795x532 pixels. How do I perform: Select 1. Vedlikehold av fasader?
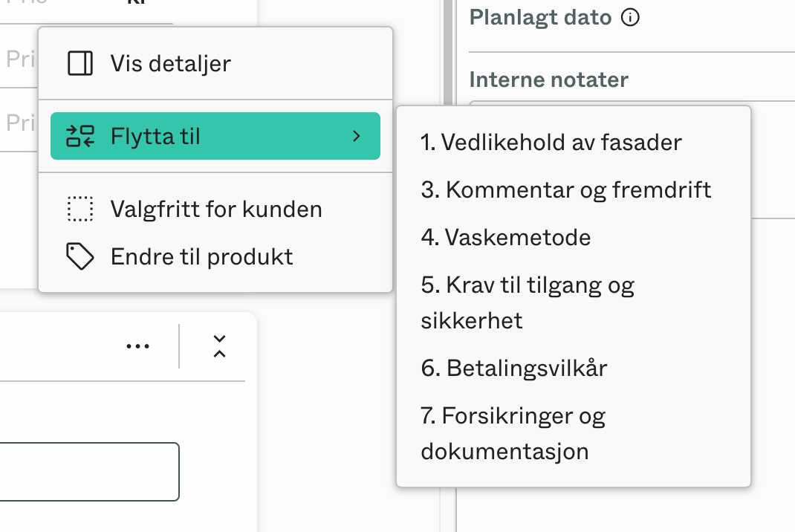pyautogui.click(x=551, y=143)
